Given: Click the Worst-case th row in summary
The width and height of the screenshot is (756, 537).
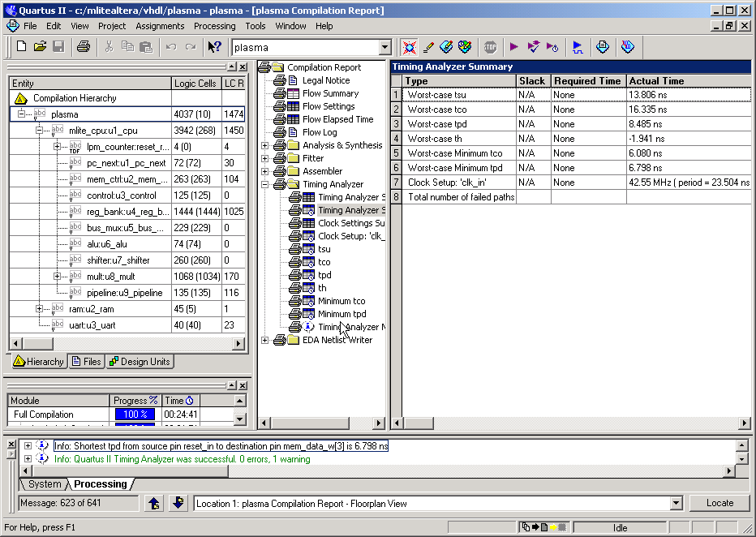Looking at the screenshot, I should pyautogui.click(x=571, y=139).
